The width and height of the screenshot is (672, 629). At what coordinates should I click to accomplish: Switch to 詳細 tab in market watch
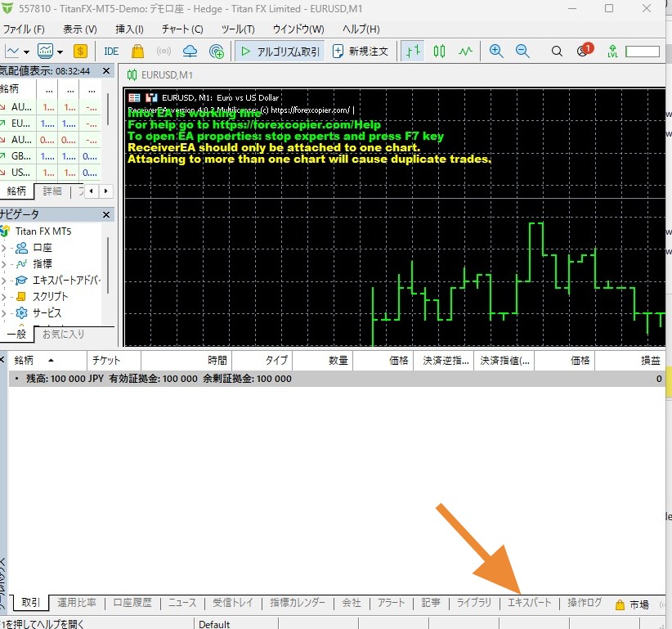(x=52, y=191)
